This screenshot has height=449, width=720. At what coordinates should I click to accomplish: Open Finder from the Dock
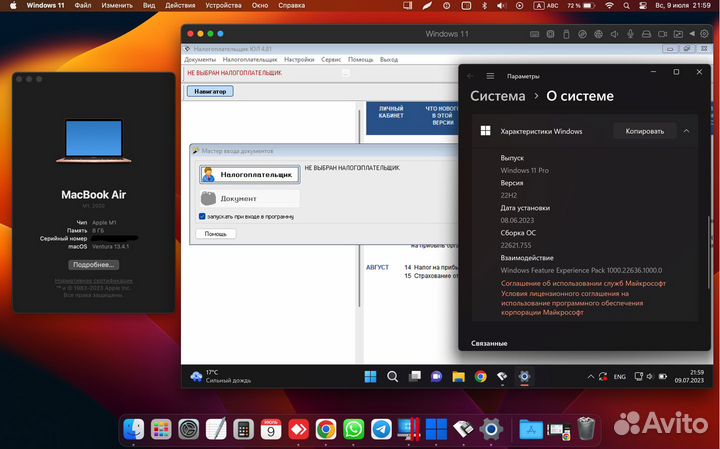133,429
